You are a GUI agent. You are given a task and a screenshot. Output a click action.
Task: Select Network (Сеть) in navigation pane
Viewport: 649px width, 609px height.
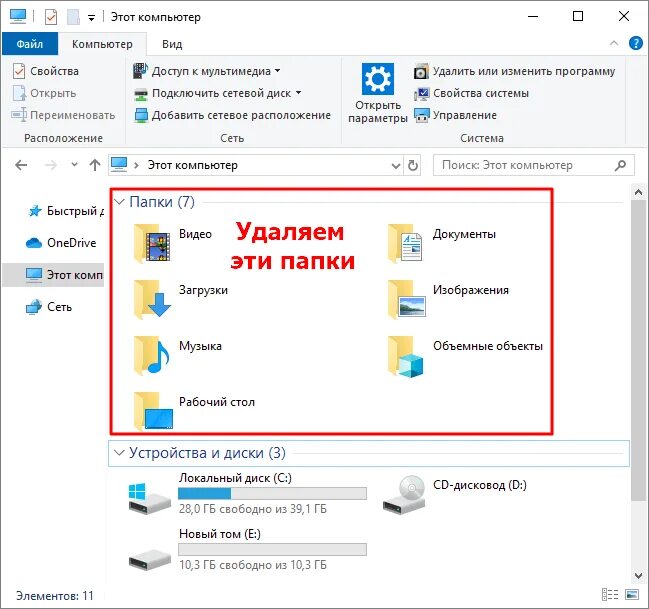click(49, 307)
